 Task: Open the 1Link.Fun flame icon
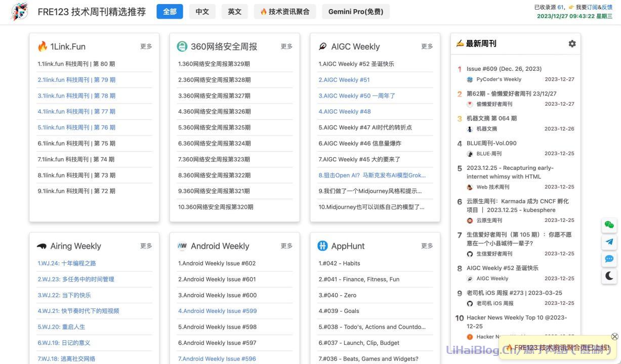pyautogui.click(x=43, y=47)
